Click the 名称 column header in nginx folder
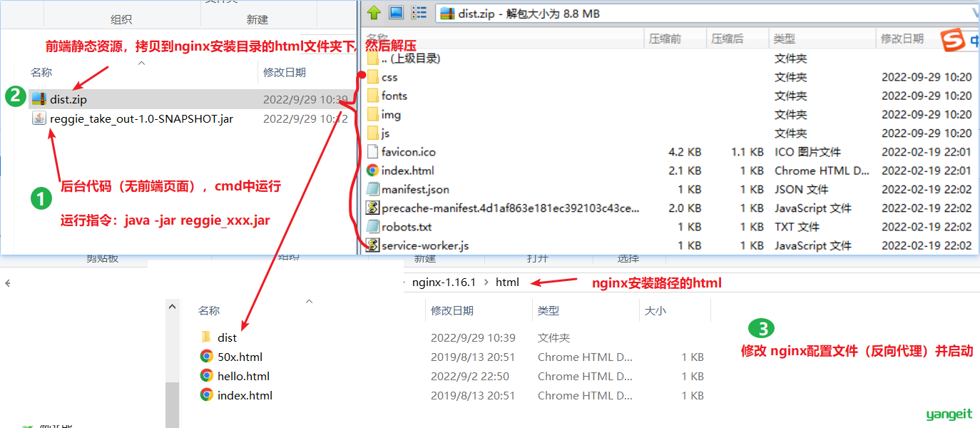980x428 pixels. tap(209, 311)
